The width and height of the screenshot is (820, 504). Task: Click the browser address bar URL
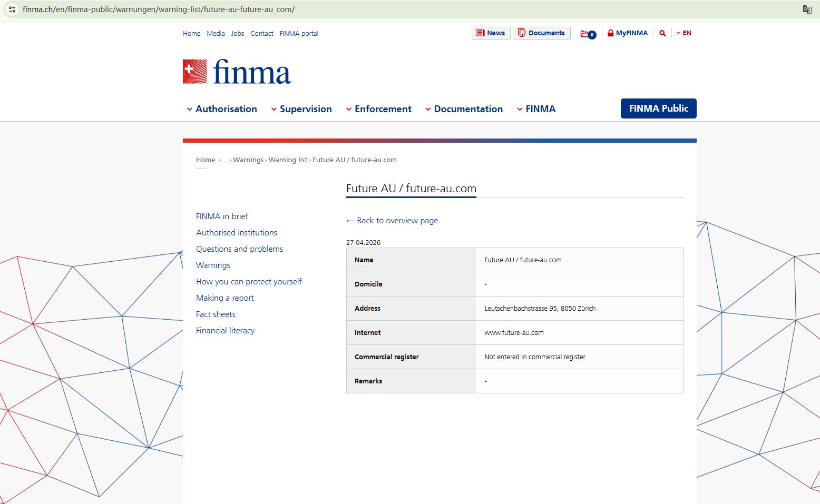point(159,9)
